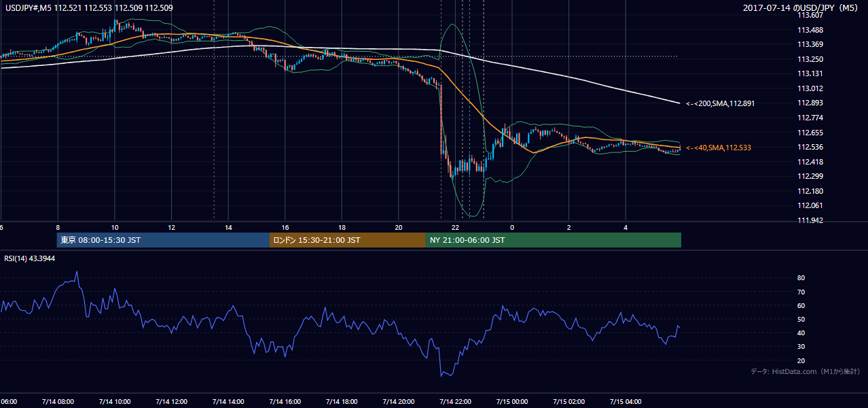Click the 7/15 02:00 bottom time label

[568, 402]
